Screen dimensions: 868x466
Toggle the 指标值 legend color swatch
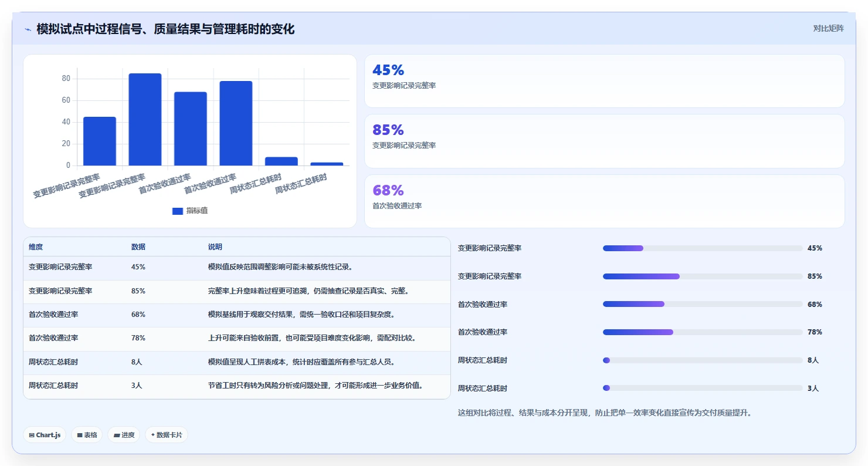(x=177, y=211)
